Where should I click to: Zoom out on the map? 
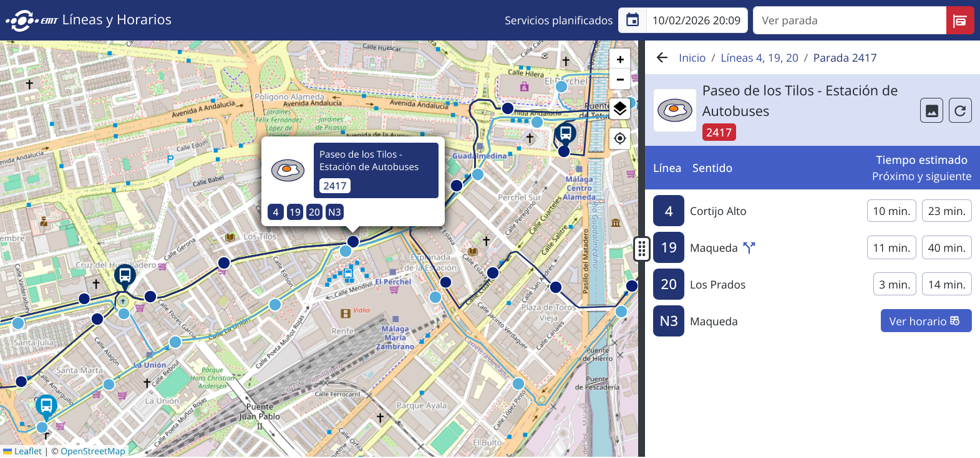click(x=619, y=80)
